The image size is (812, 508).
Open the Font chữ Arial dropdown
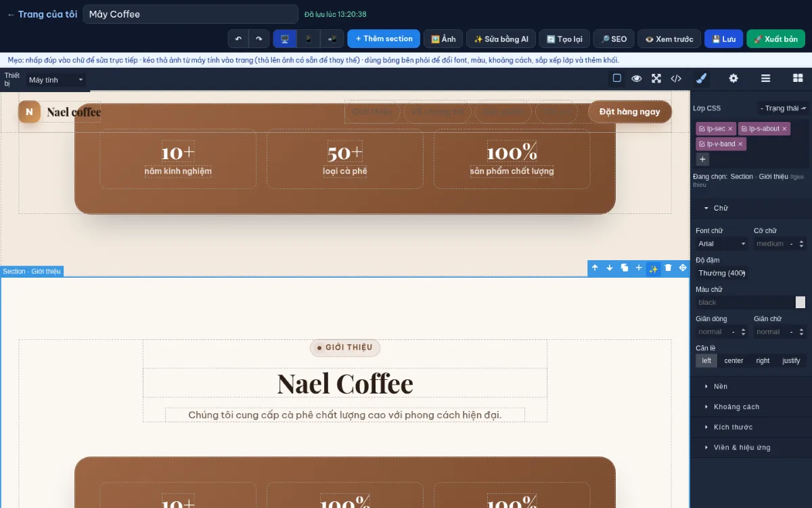coord(722,244)
